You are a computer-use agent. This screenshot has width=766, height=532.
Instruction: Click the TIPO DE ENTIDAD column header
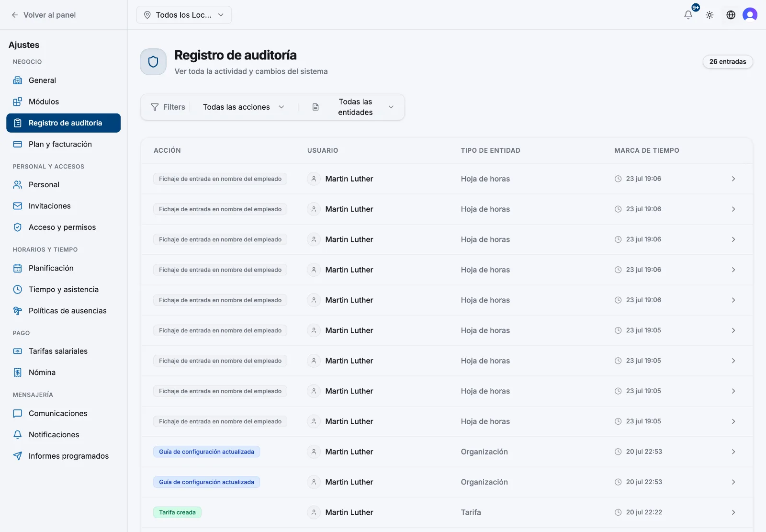[x=490, y=150]
